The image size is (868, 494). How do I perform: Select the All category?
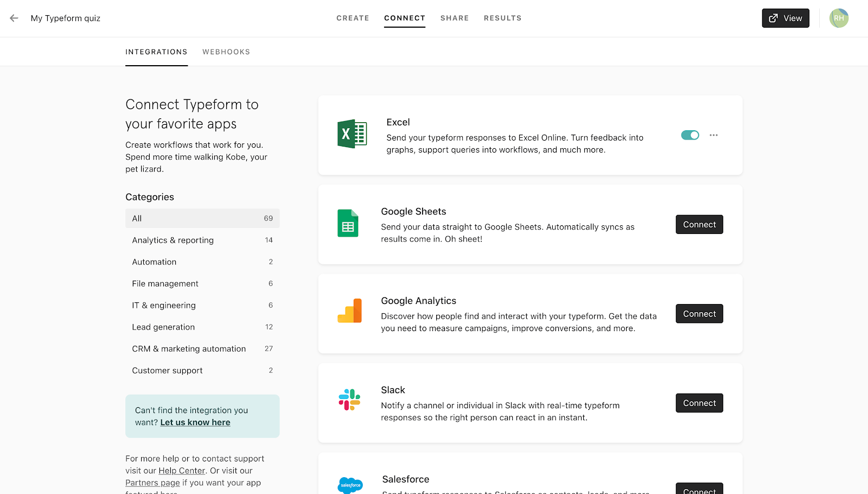tap(202, 218)
